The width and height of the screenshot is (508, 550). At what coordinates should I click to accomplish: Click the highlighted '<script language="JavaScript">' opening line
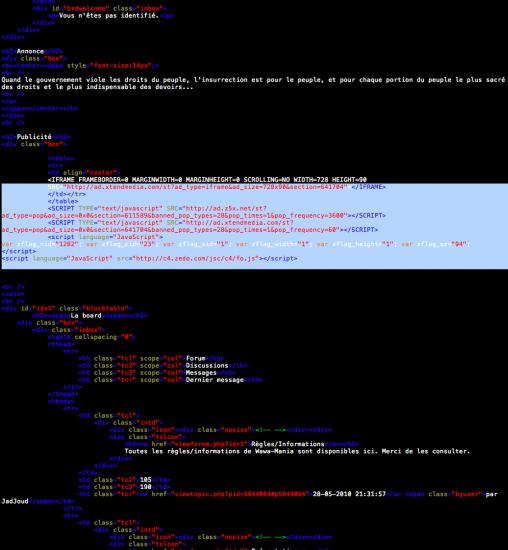point(105,237)
